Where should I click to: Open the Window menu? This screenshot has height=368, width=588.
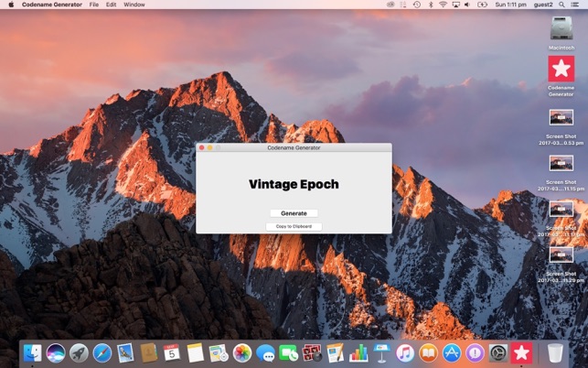click(134, 5)
